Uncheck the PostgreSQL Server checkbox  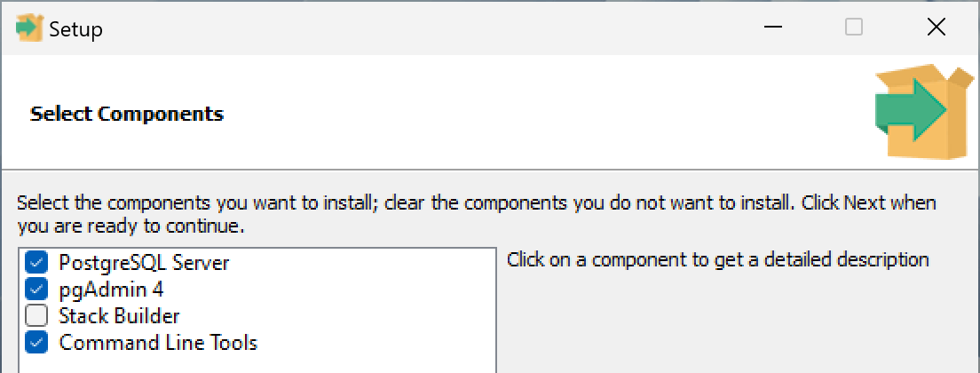tap(36, 263)
